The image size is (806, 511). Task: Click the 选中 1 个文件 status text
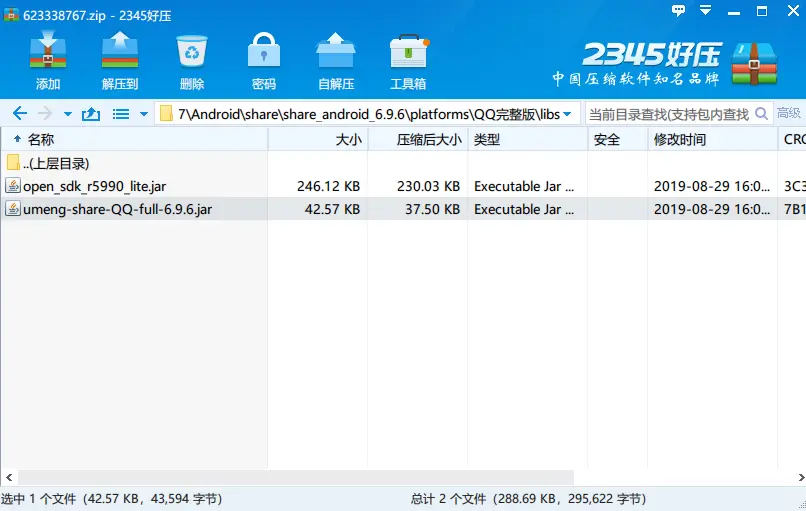[112, 499]
